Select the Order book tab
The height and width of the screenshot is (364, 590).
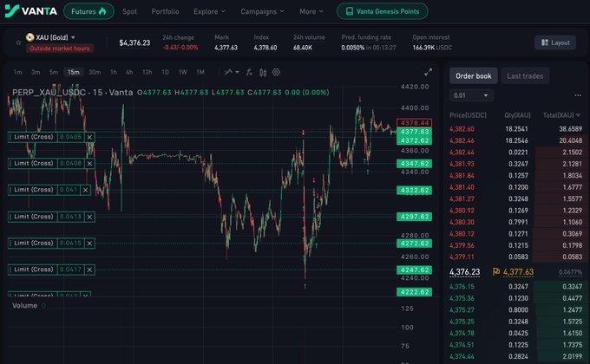[x=474, y=76]
